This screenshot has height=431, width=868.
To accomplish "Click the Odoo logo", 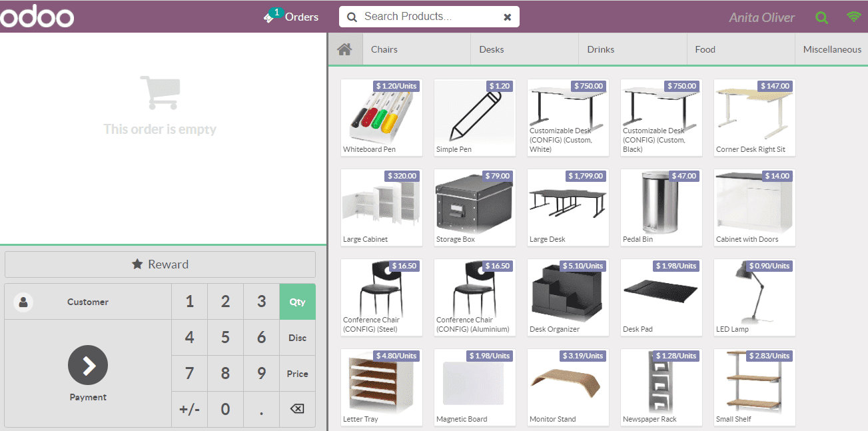I will (37, 16).
